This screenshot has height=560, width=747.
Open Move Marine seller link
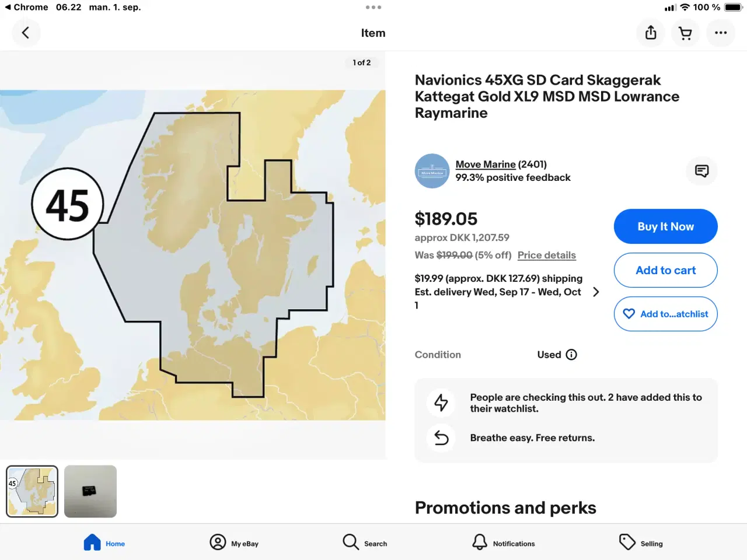click(x=486, y=164)
